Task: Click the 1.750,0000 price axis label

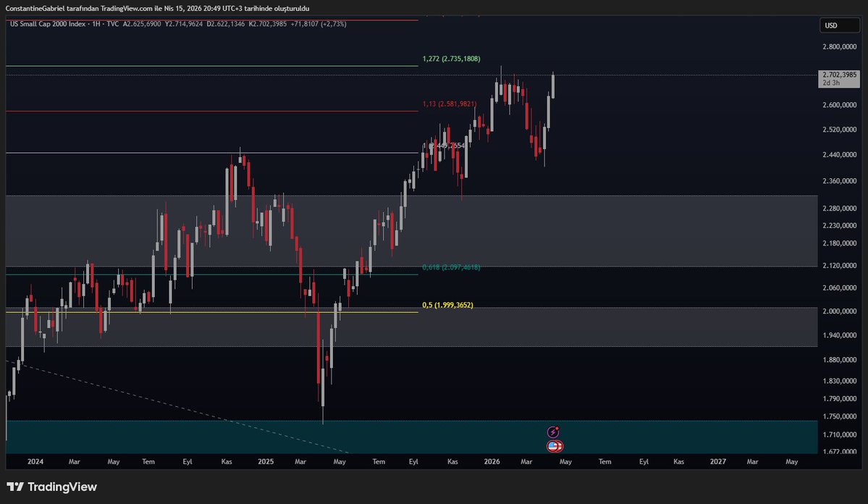Action: point(839,416)
